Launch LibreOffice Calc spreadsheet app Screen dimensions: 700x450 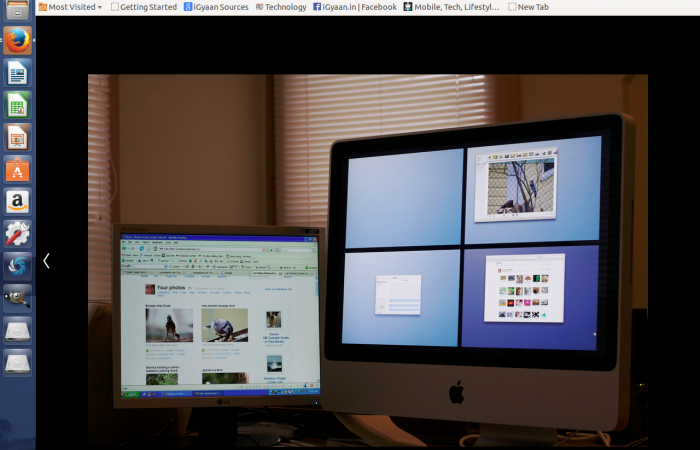point(17,105)
